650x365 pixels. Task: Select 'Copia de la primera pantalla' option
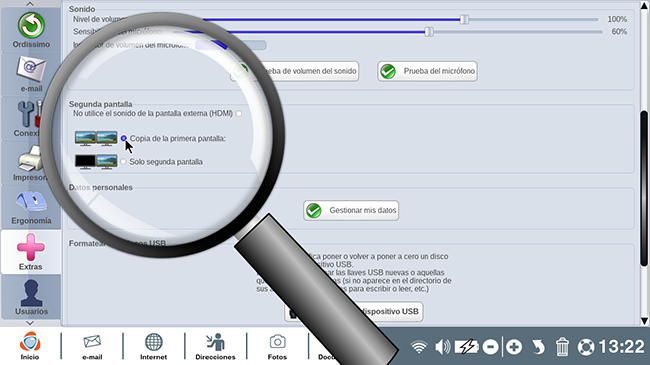tap(124, 138)
